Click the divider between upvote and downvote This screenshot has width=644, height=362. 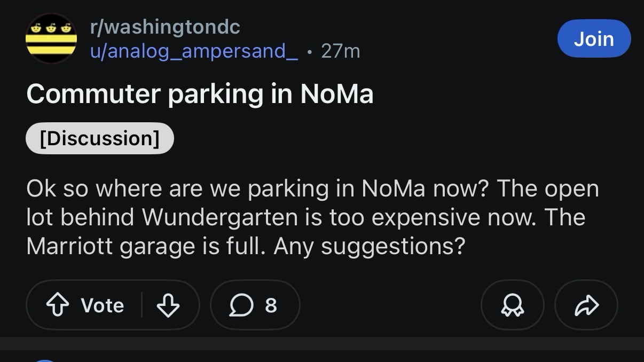[142, 305]
